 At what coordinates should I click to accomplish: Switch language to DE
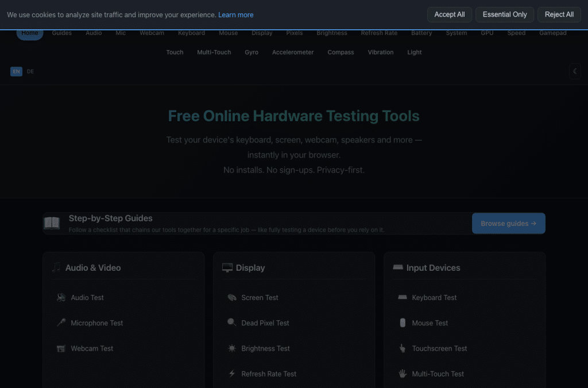tap(30, 71)
